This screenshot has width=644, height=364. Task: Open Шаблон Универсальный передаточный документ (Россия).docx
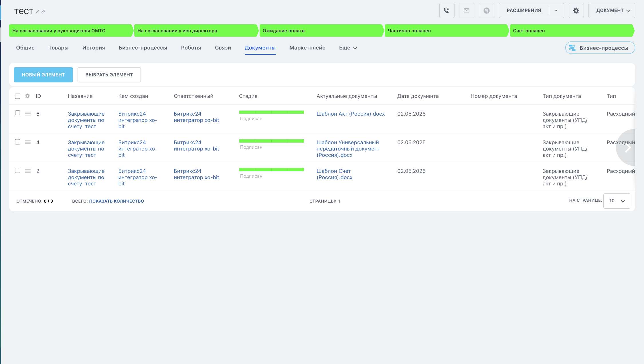[348, 149]
